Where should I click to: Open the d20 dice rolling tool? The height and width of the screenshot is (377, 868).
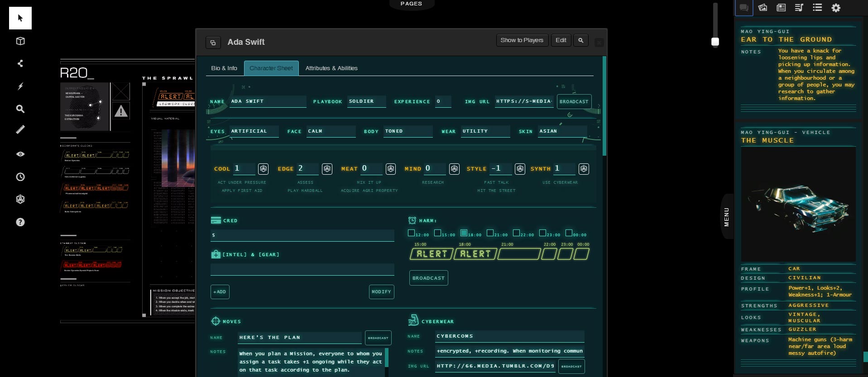[x=20, y=199]
